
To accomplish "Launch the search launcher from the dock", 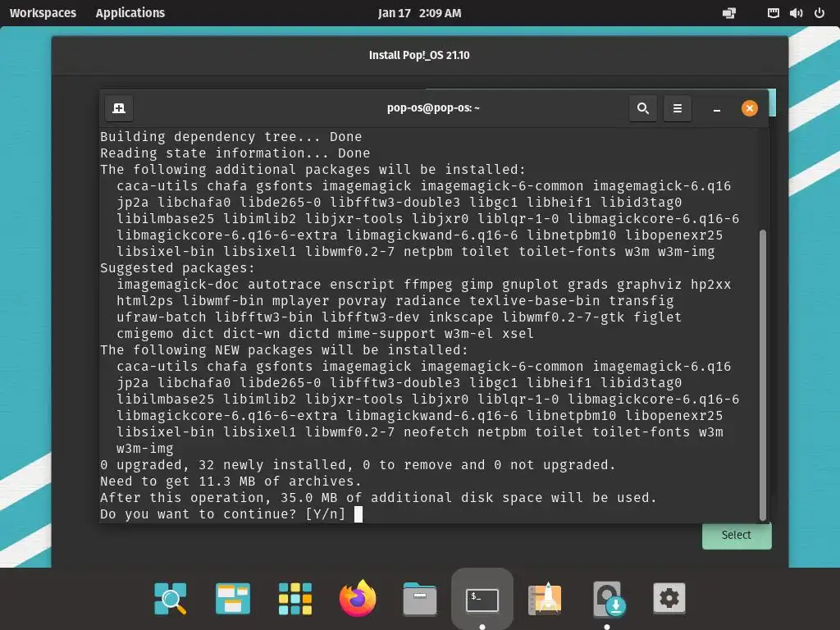I will [171, 598].
